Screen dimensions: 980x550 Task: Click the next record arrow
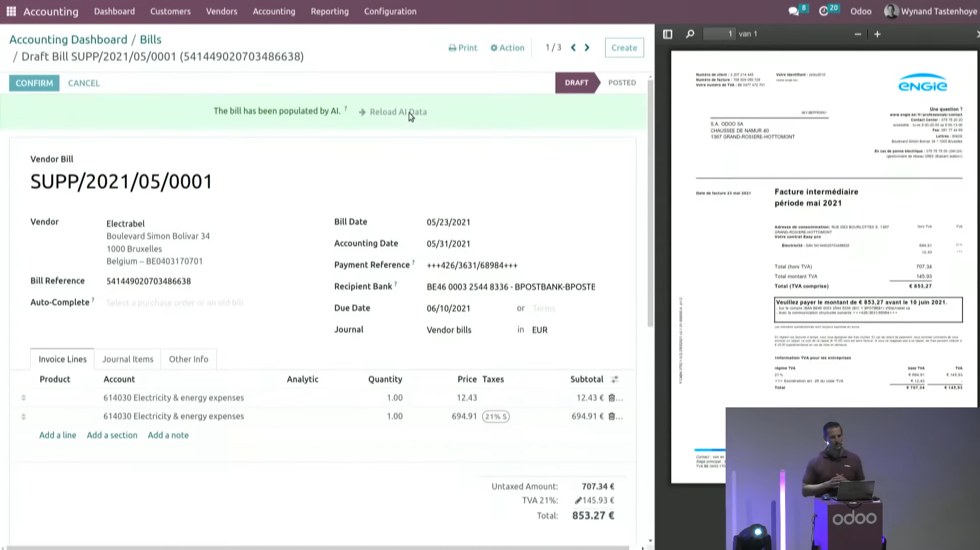click(x=587, y=48)
